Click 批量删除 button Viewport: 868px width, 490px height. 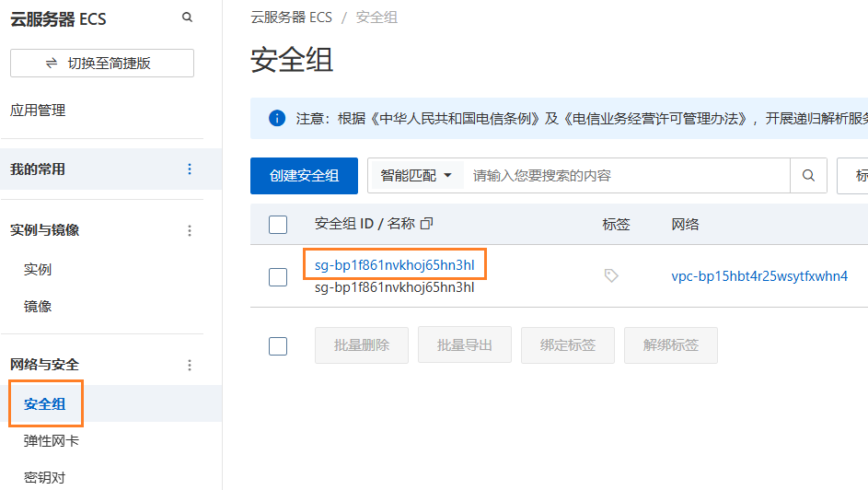[362, 345]
